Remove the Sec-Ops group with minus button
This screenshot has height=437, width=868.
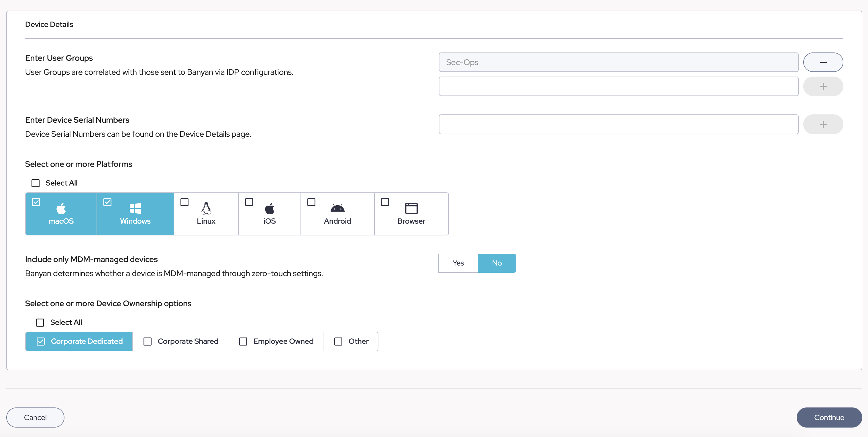click(x=823, y=62)
